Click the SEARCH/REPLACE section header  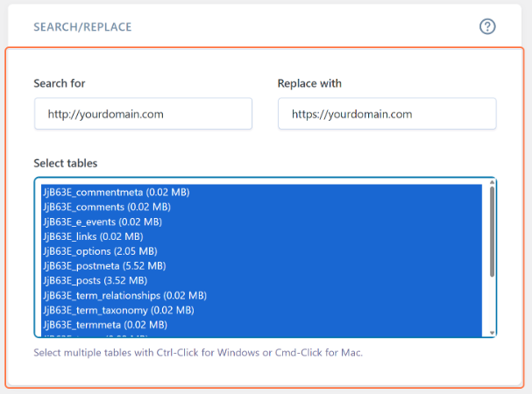[82, 27]
